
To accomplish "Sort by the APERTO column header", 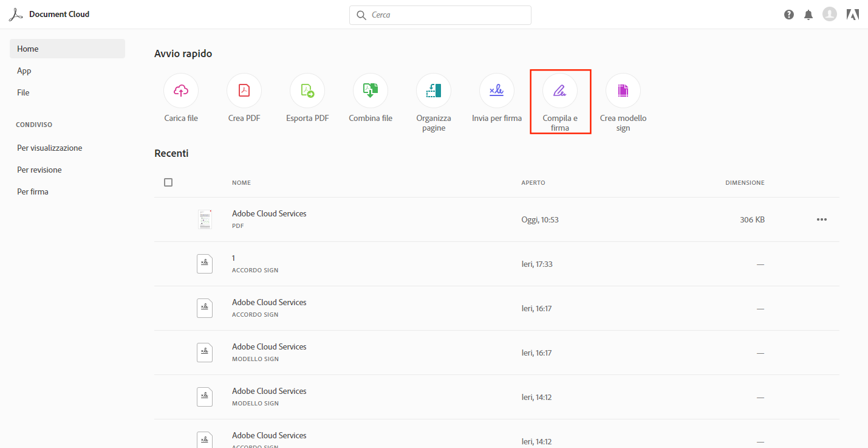I will pos(533,183).
